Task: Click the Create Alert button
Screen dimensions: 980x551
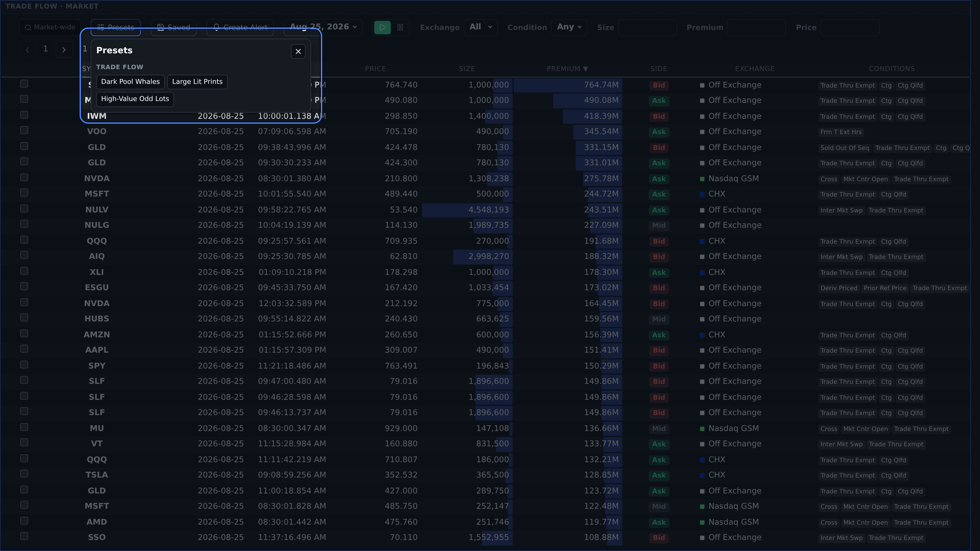Action: point(240,27)
